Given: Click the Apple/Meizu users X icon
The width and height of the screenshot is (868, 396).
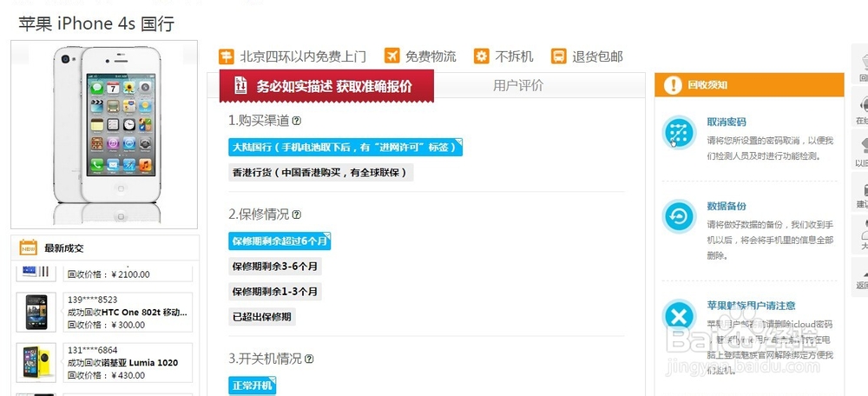Looking at the screenshot, I should [679, 317].
